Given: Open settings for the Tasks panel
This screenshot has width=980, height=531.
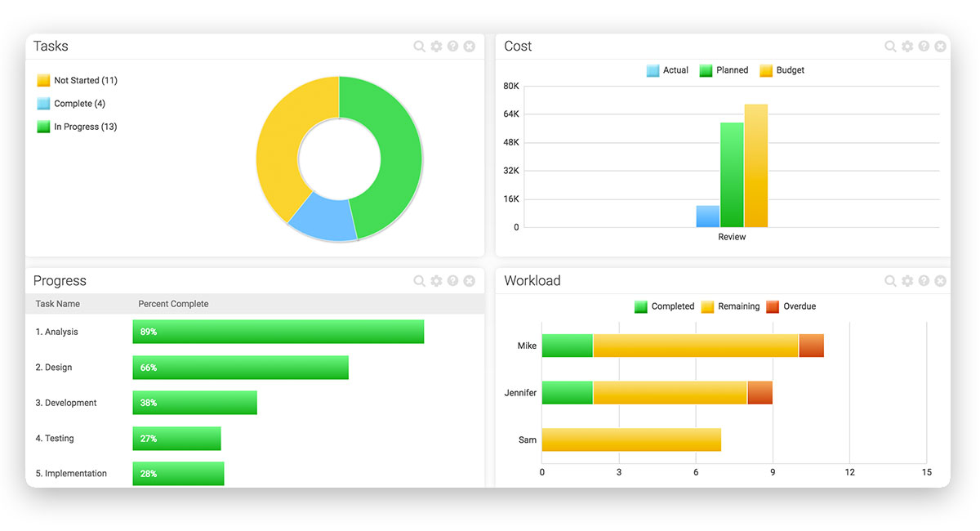Looking at the screenshot, I should point(436,47).
